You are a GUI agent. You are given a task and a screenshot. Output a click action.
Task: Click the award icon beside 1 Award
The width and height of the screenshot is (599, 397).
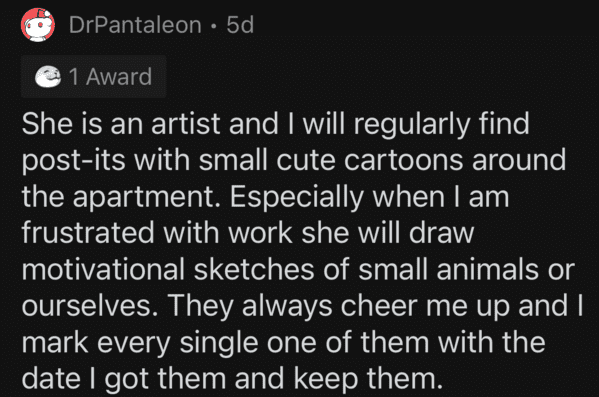coord(48,76)
